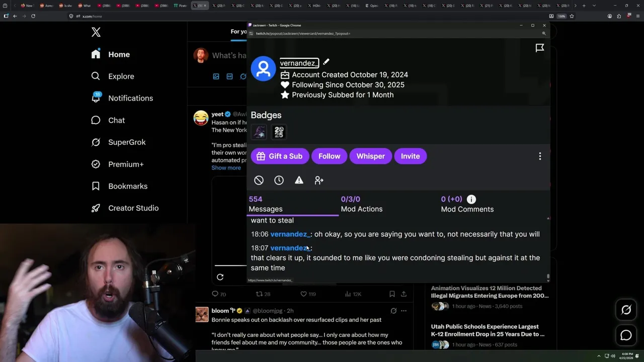Click the Explore magnifier icon

[96, 76]
